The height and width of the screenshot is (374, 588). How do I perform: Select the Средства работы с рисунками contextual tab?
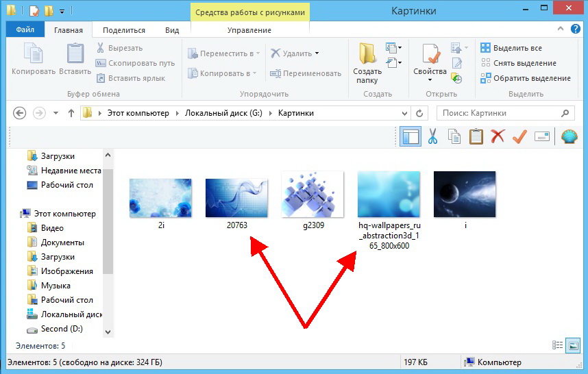click(x=250, y=12)
